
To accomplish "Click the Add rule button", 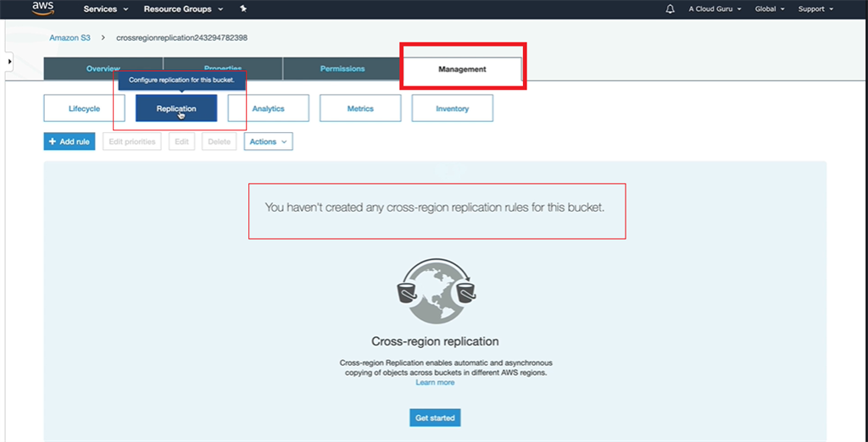I will [70, 141].
